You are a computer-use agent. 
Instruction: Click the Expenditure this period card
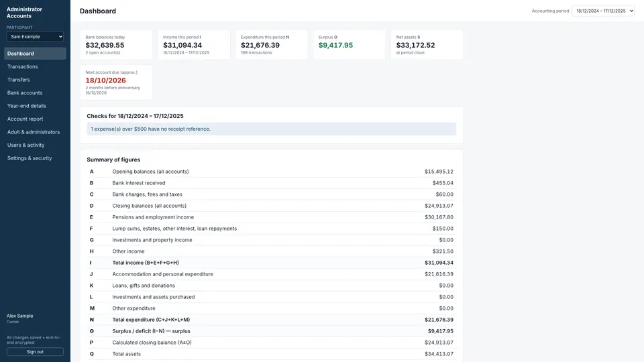pos(272,45)
